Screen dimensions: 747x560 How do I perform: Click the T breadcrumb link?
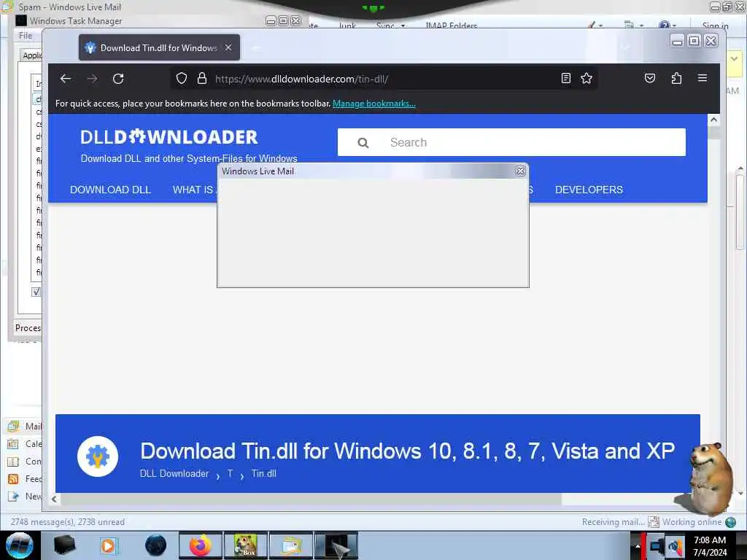(230, 474)
